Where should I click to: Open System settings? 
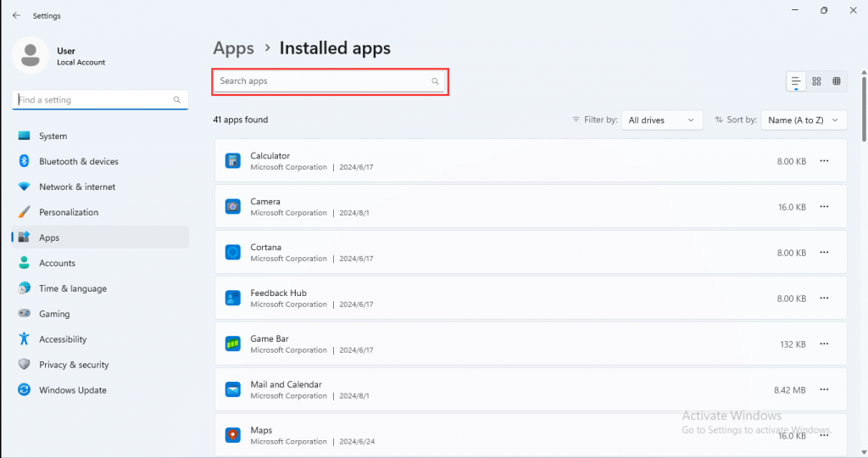[100, 136]
